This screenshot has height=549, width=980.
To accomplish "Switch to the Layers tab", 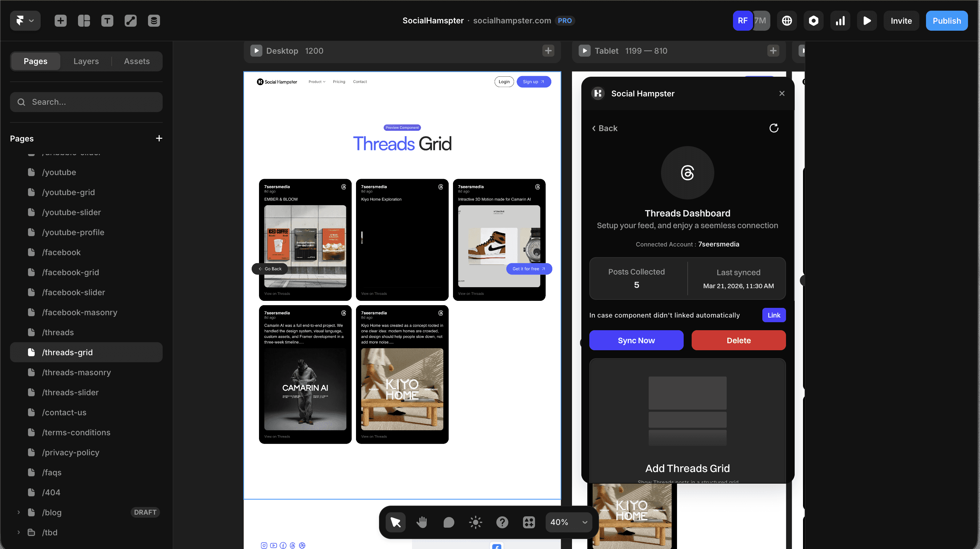I will click(x=86, y=61).
